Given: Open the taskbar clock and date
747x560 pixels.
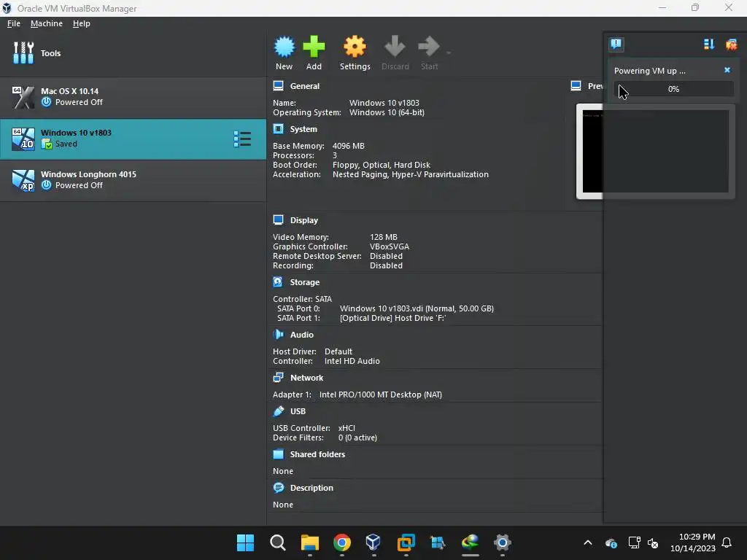Looking at the screenshot, I should [x=693, y=542].
